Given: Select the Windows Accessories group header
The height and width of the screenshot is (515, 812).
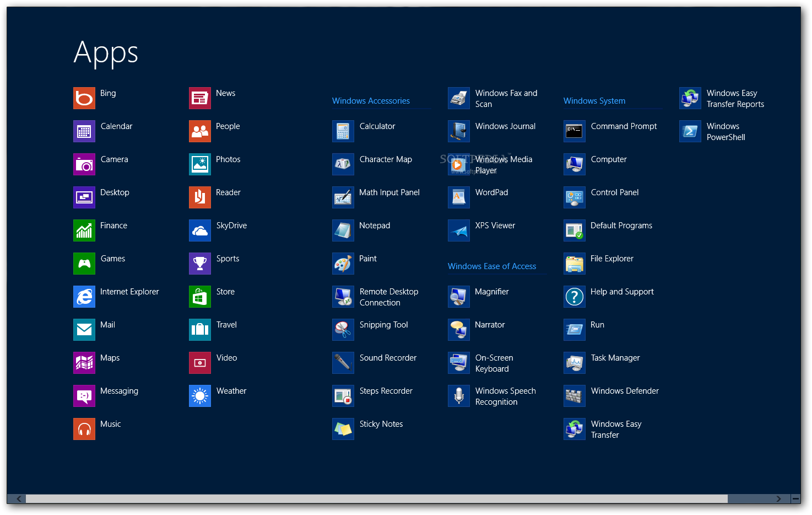Looking at the screenshot, I should point(371,101).
